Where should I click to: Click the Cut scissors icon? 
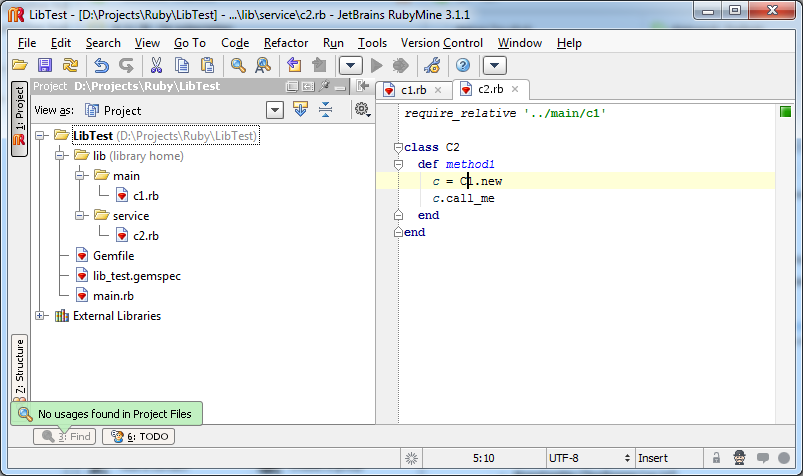(x=156, y=65)
